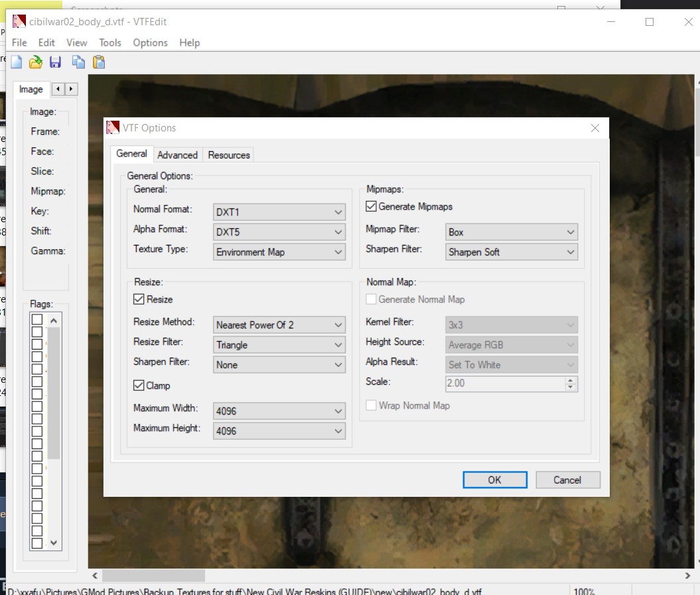Open the Edit menu
This screenshot has height=595, width=700.
46,42
